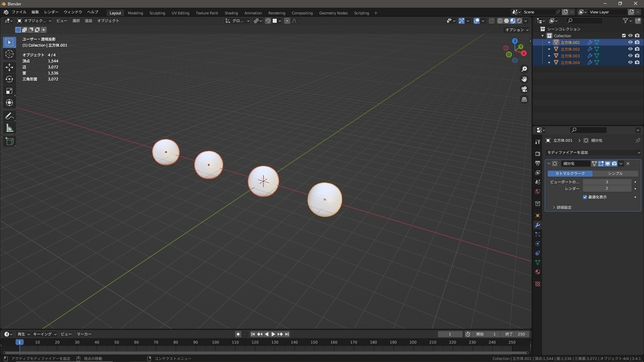Switch to Geometry Nodes workspace tab
644x362 pixels.
[x=333, y=13]
